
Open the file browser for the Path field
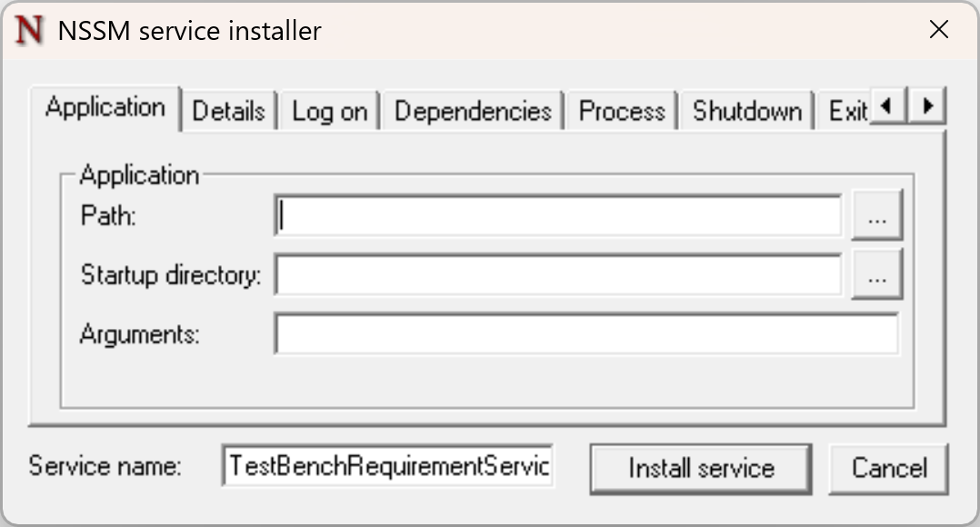pyautogui.click(x=876, y=214)
